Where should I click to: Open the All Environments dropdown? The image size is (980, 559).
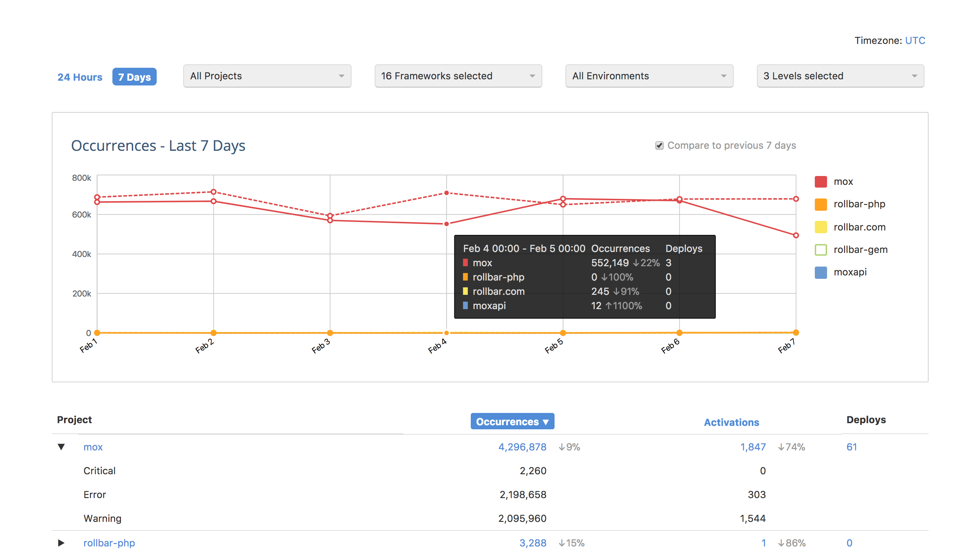tap(649, 76)
